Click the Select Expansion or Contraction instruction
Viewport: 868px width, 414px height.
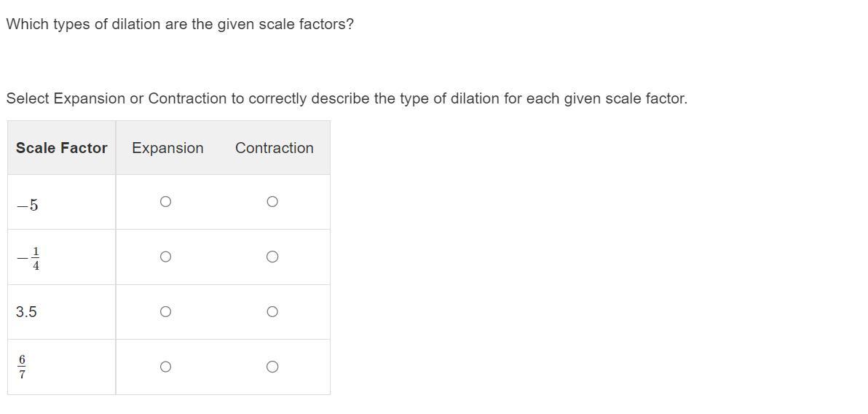coord(346,98)
